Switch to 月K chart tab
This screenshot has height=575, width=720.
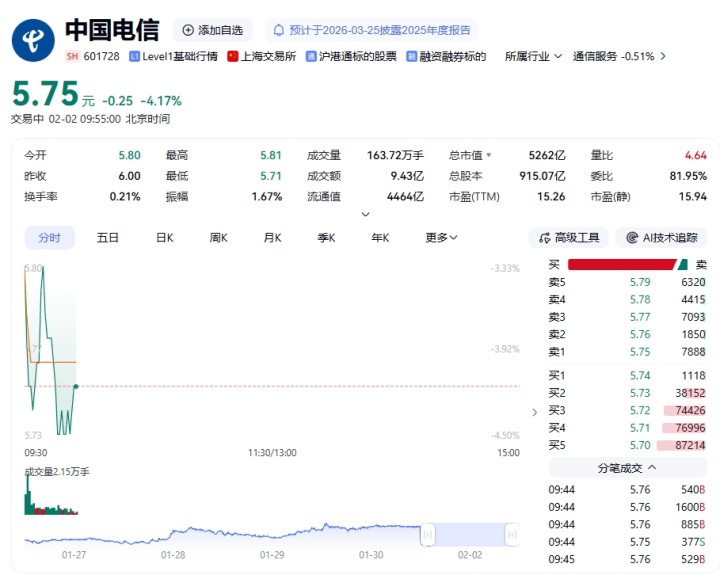click(x=272, y=238)
